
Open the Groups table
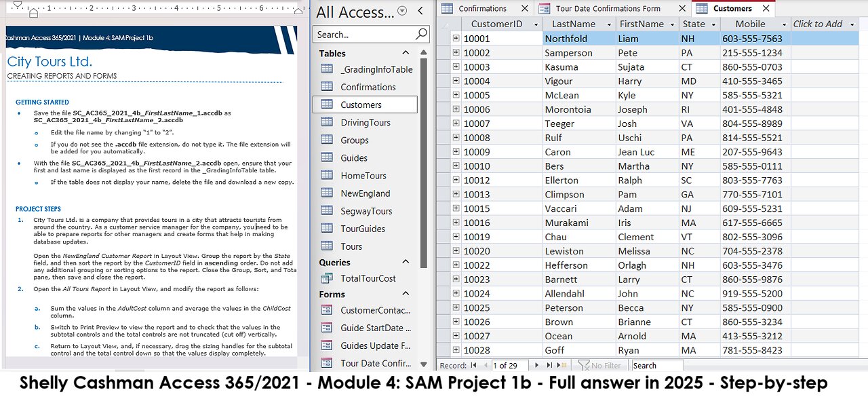[365, 140]
